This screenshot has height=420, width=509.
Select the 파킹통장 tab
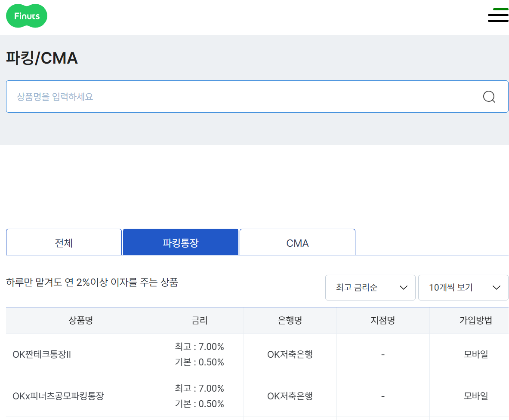[x=180, y=242]
